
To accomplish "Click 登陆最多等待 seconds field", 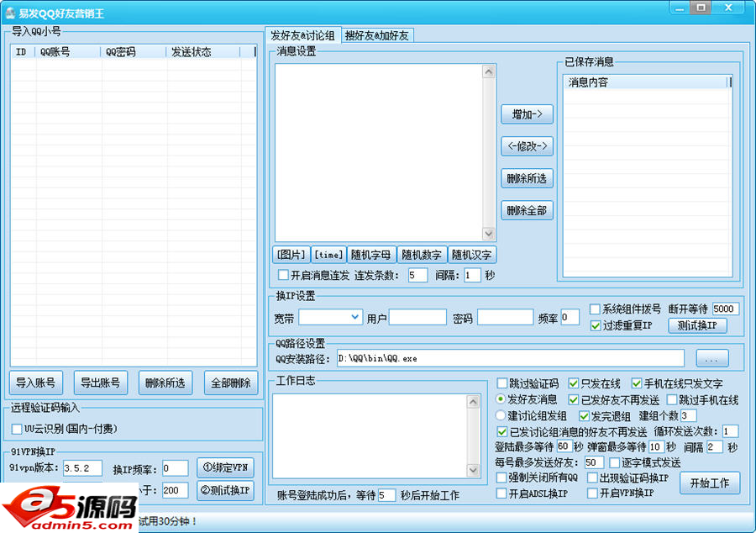I will [564, 446].
